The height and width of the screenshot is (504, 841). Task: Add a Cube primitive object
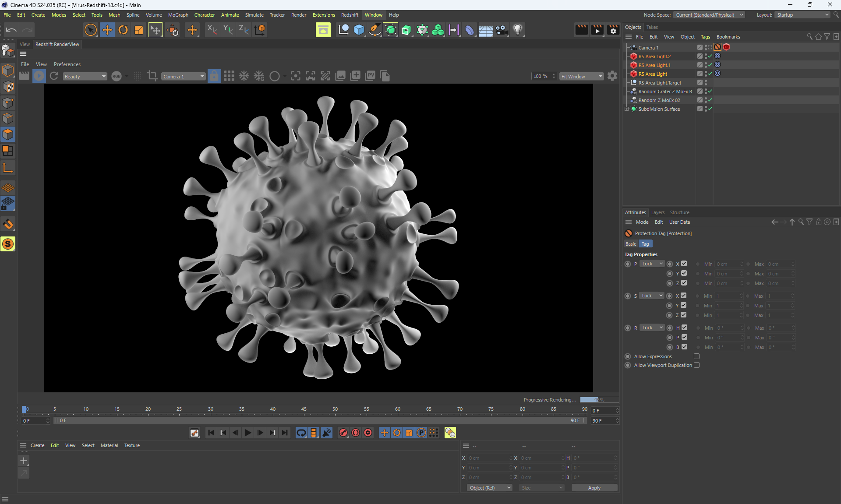[359, 30]
